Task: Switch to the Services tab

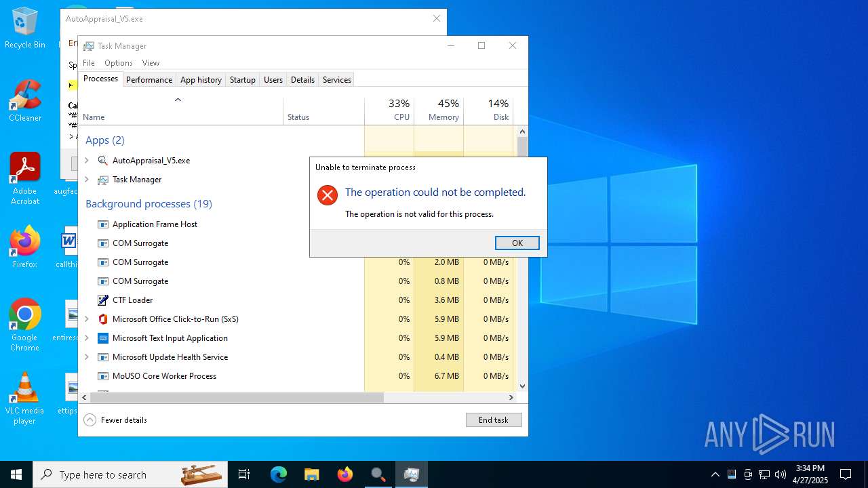Action: [x=337, y=79]
